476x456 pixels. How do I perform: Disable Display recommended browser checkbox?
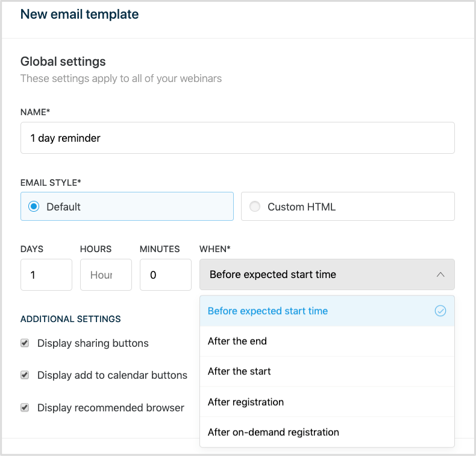point(25,407)
